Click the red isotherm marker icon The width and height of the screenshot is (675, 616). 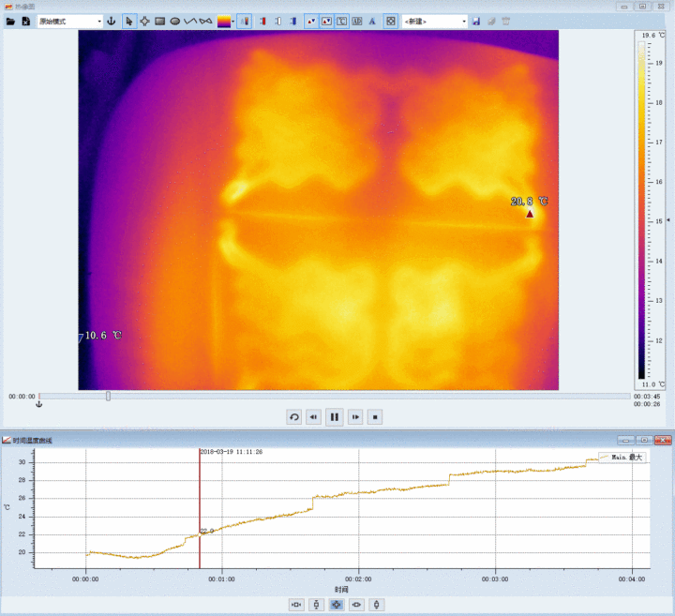263,21
